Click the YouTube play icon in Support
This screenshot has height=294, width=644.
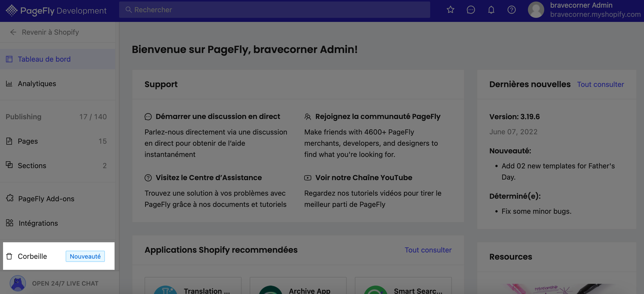point(308,178)
